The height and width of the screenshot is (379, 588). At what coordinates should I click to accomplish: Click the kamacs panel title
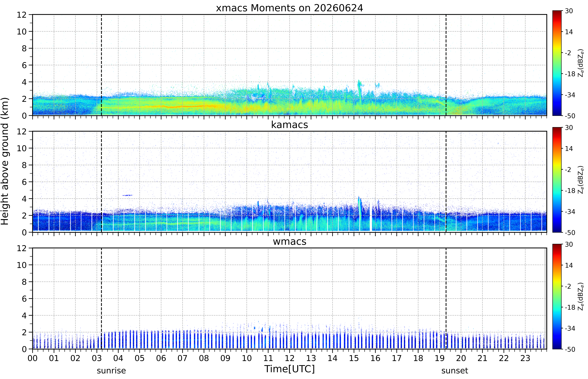289,125
